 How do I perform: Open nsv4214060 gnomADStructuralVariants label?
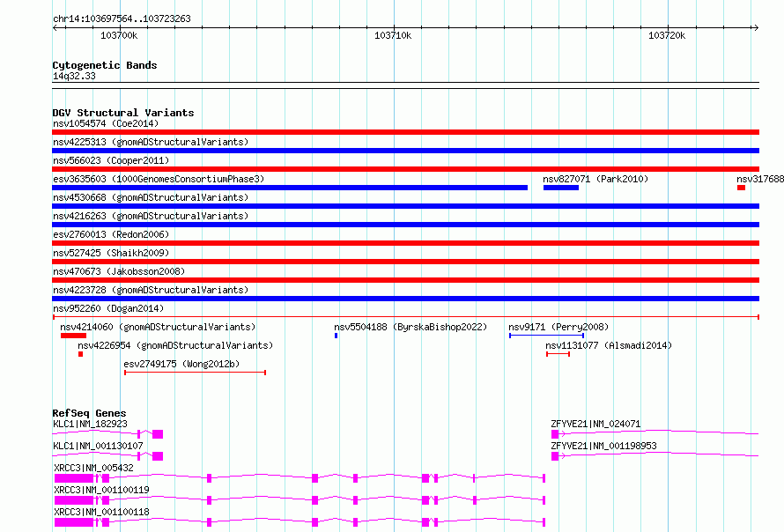coord(158,327)
